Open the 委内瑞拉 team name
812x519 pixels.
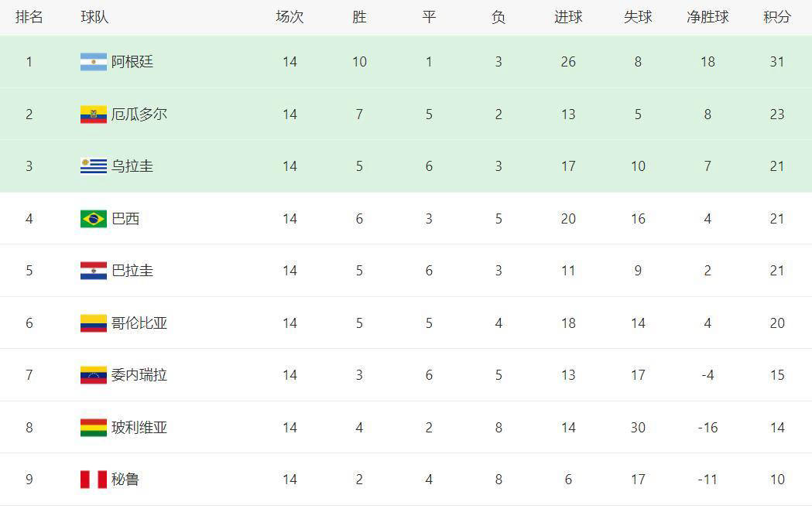pyautogui.click(x=139, y=375)
